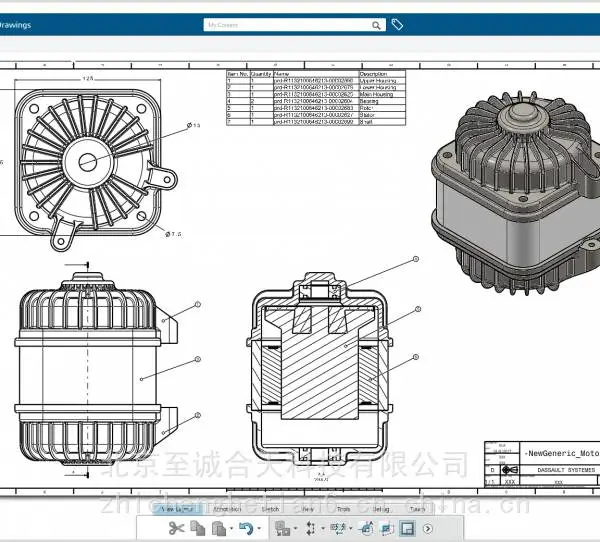Switch to the View tab
Image resolution: width=600 pixels, height=542 pixels.
[x=308, y=509]
